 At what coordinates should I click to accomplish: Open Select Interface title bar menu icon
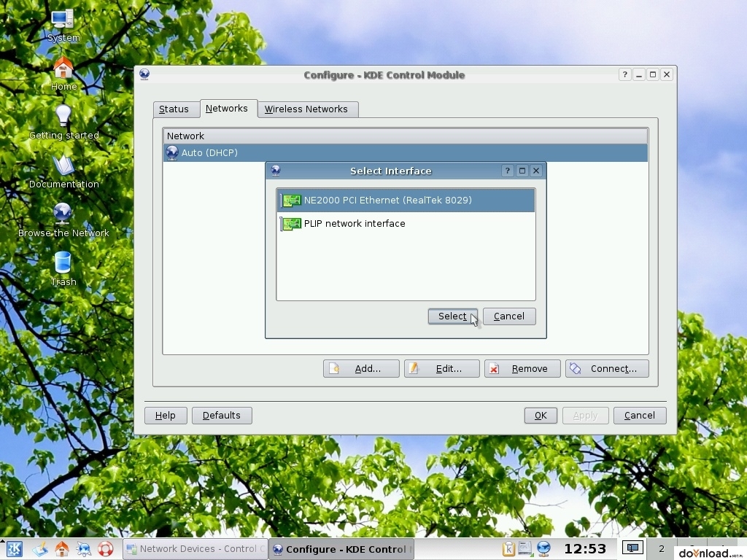275,171
